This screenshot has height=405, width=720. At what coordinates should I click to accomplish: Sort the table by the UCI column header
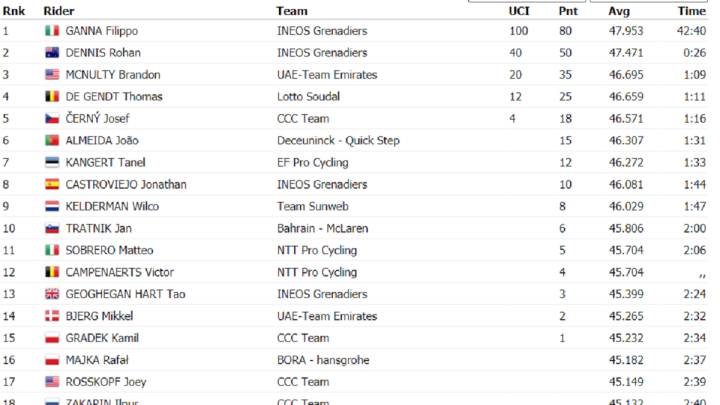518,11
